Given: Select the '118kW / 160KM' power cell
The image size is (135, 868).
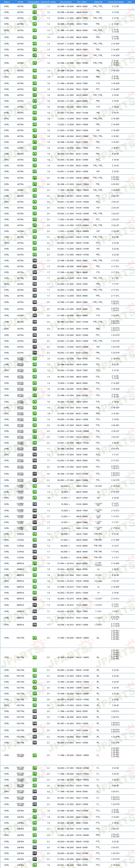Looking at the screenshot, I should [x=82, y=190].
